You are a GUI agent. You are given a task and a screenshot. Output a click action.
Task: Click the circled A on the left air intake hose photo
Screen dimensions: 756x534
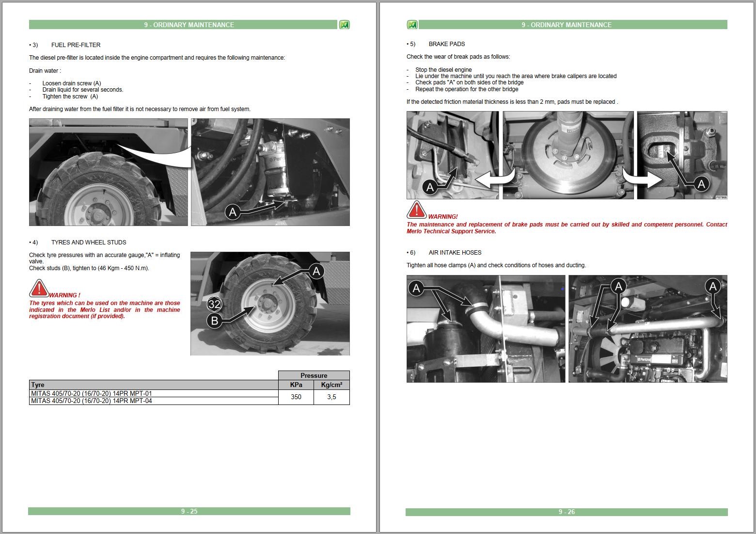click(x=416, y=289)
